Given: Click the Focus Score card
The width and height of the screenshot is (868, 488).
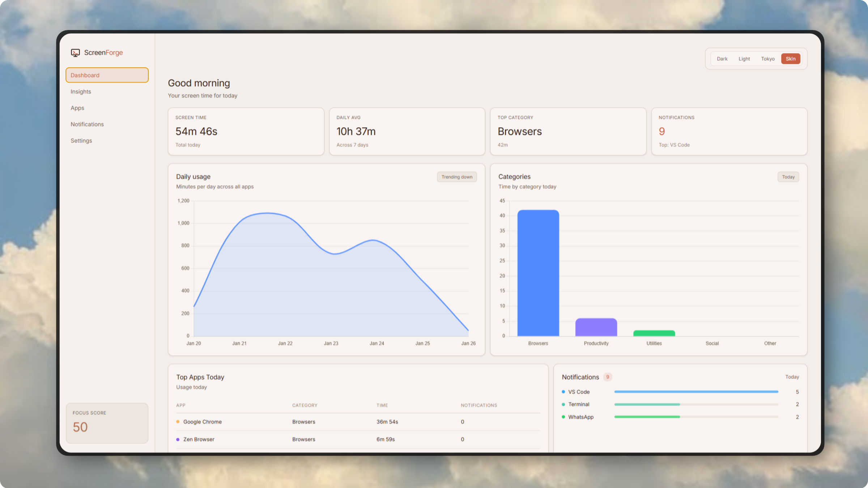Looking at the screenshot, I should coord(107,423).
